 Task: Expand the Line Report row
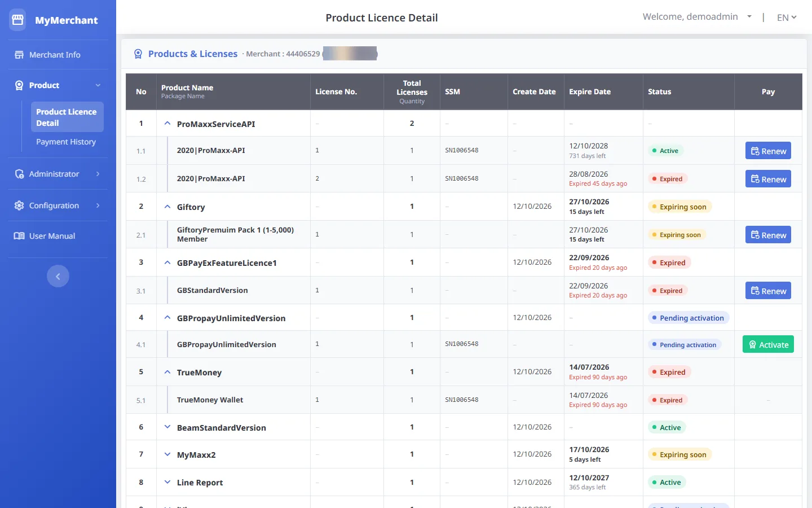167,482
